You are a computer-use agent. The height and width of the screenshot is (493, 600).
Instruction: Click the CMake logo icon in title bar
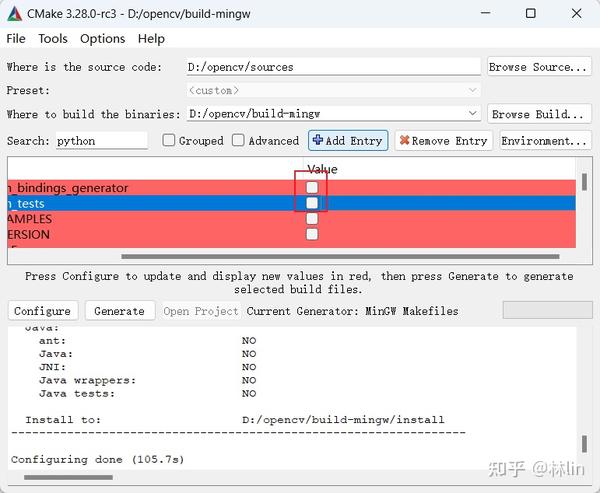click(15, 14)
